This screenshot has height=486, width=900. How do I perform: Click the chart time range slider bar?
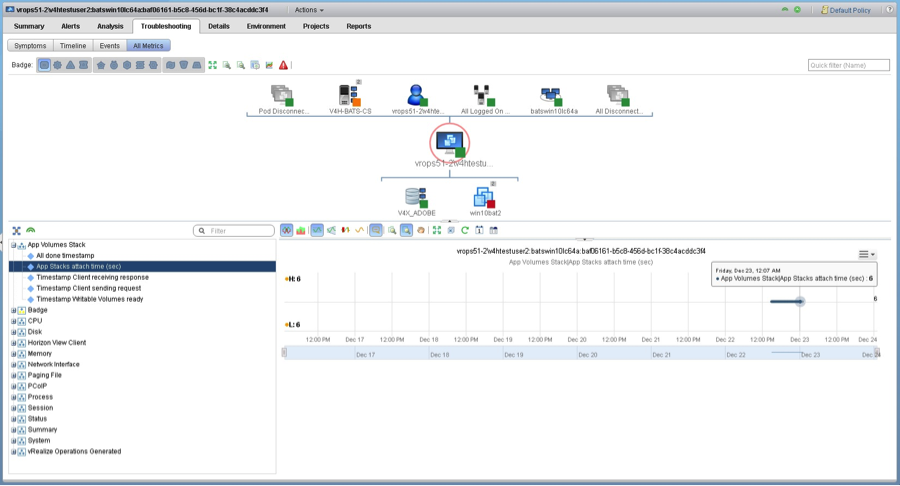pos(580,353)
